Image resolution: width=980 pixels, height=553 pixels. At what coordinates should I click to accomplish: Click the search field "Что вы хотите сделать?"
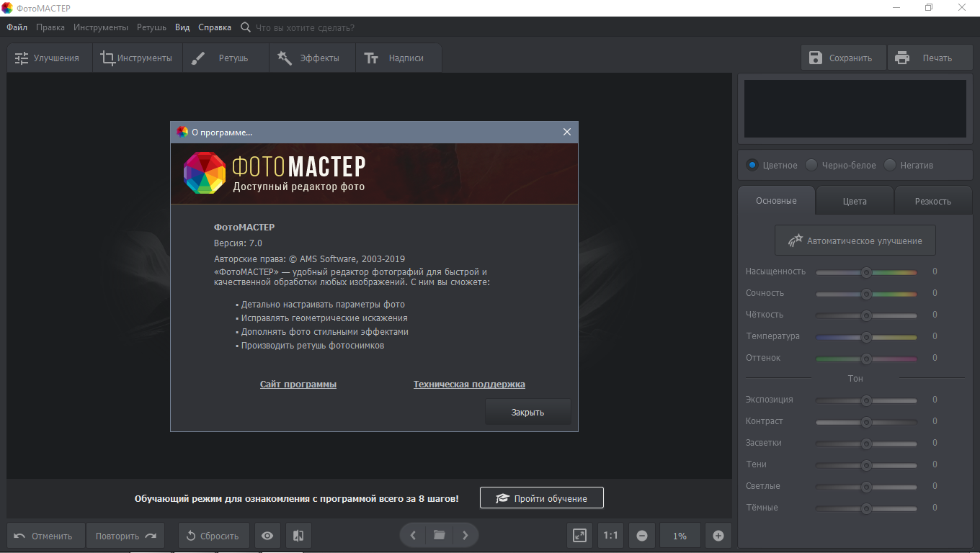306,27
